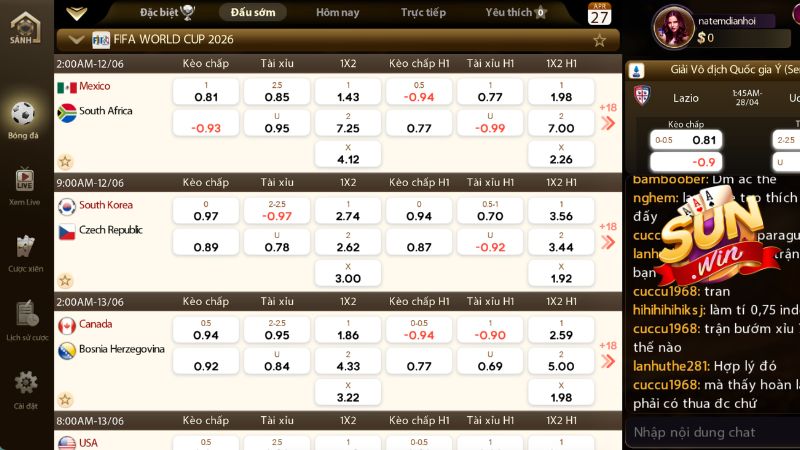Switch to the Đặc biệt tab
The width and height of the screenshot is (800, 450).
pyautogui.click(x=167, y=13)
